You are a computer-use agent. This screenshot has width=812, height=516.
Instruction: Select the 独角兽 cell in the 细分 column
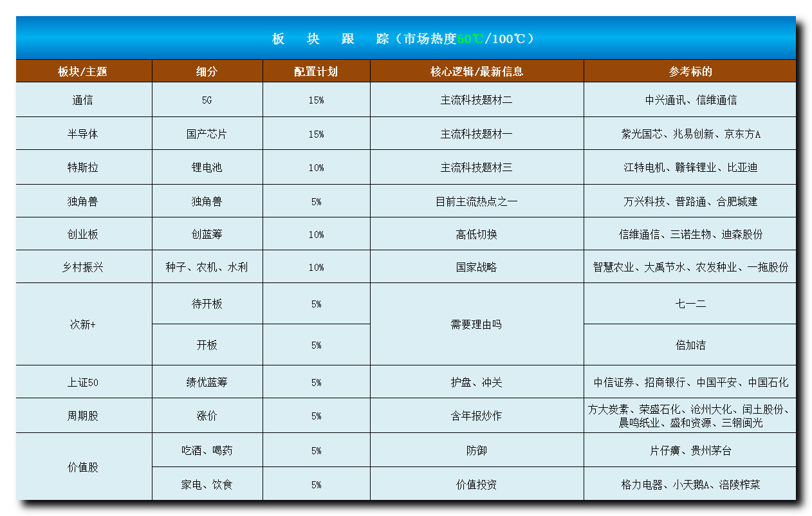[207, 201]
